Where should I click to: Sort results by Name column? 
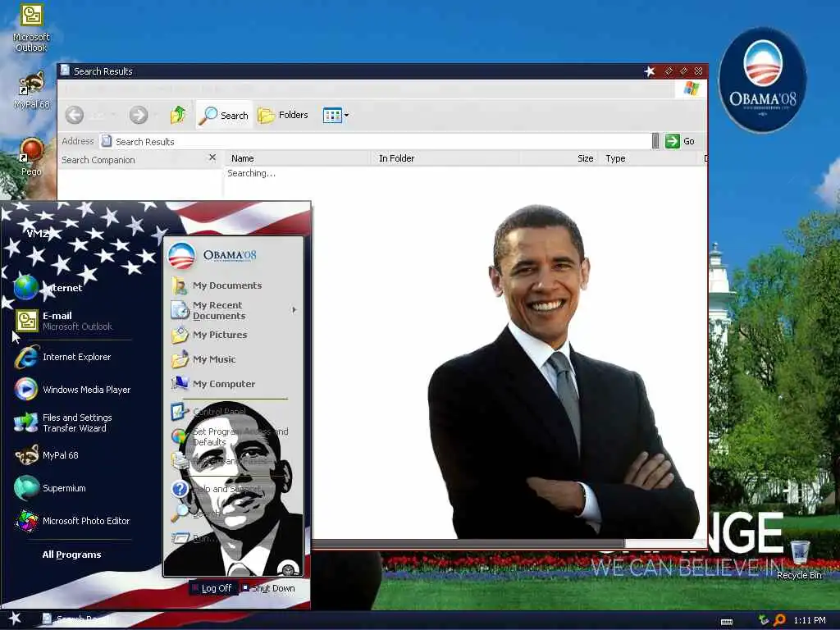pyautogui.click(x=298, y=158)
